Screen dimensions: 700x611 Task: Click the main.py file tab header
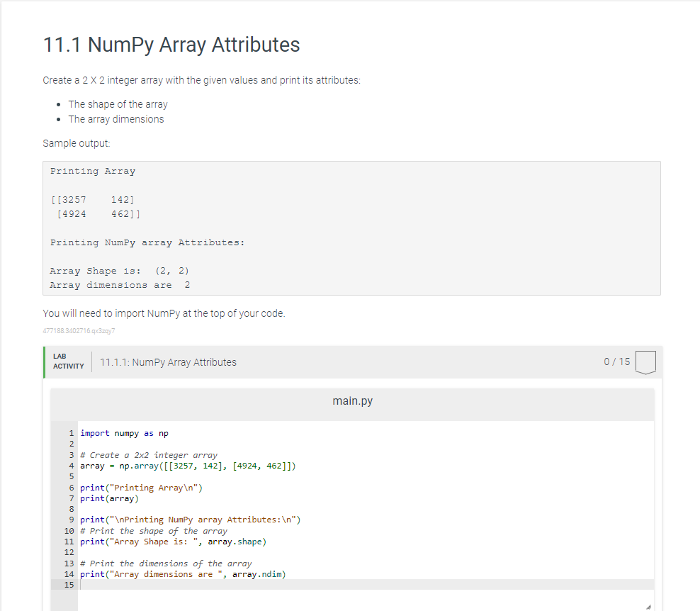(352, 401)
